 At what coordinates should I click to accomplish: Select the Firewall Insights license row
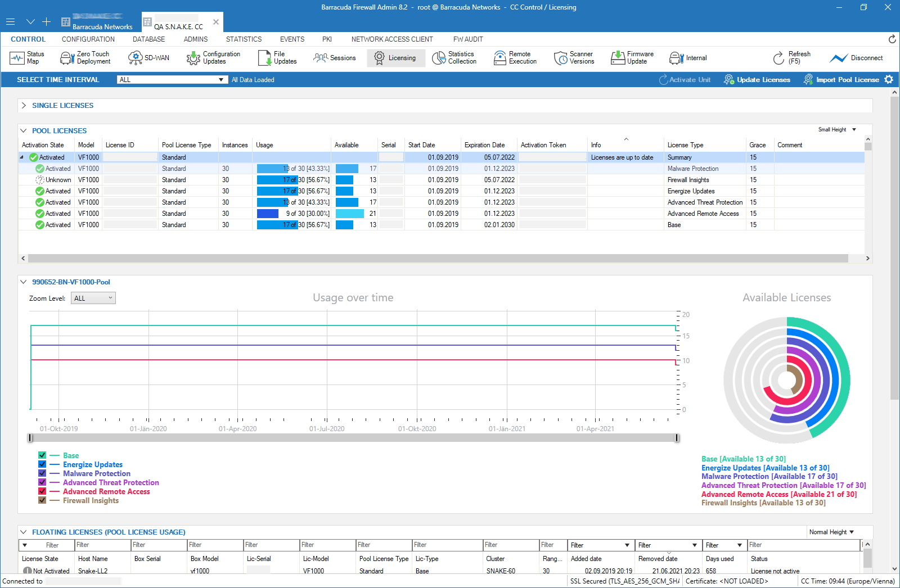pos(442,180)
